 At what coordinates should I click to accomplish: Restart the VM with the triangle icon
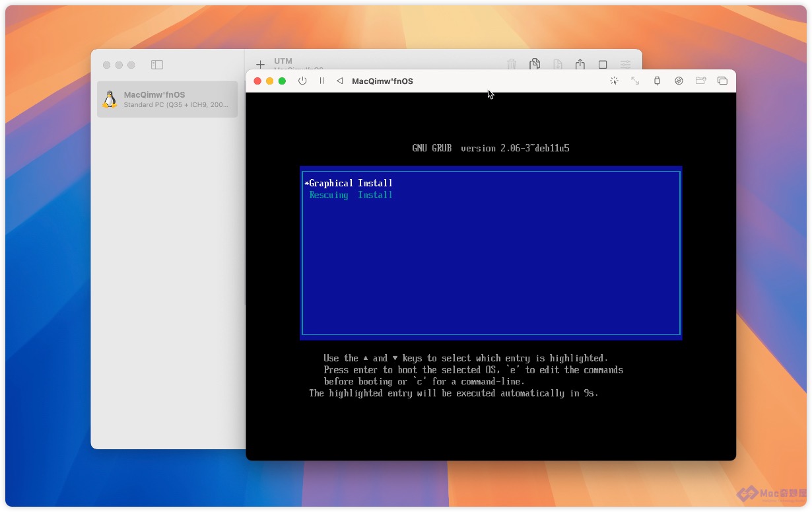[x=340, y=81]
